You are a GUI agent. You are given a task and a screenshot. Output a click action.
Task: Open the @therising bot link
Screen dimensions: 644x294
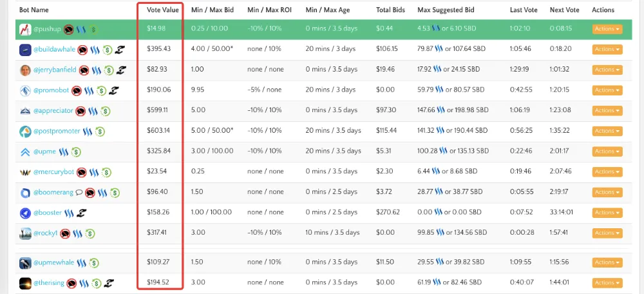[49, 282]
